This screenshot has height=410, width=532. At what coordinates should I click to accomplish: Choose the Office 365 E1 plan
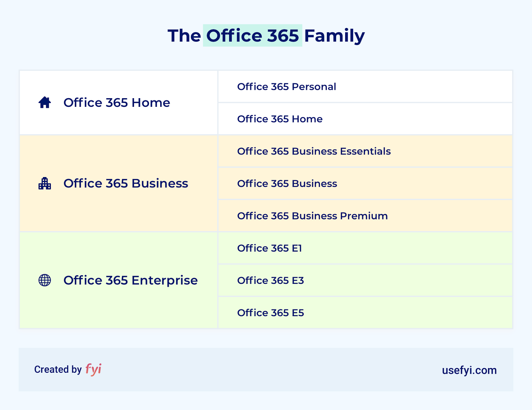pyautogui.click(x=269, y=248)
